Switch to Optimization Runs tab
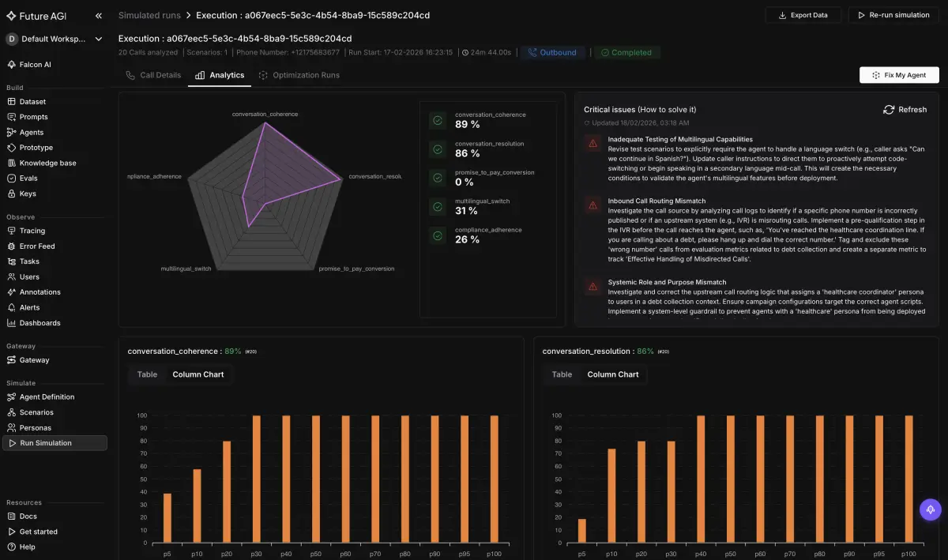This screenshot has height=560, width=948. tap(299, 76)
